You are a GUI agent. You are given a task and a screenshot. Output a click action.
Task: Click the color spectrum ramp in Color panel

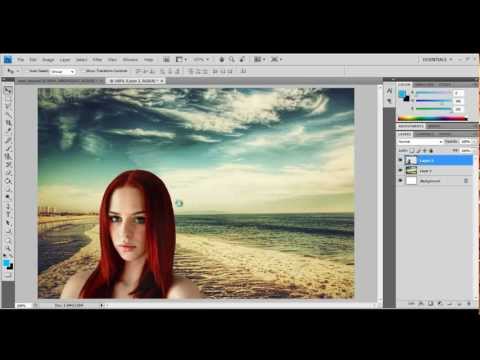point(432,118)
